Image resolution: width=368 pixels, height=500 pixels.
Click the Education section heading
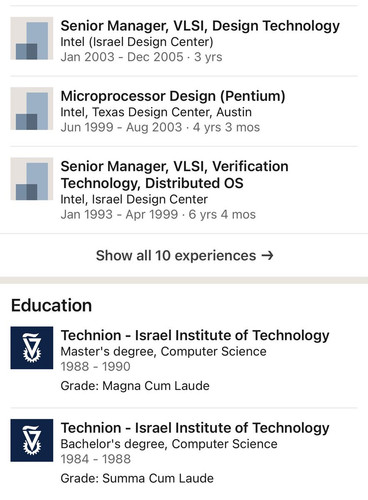coord(51,306)
